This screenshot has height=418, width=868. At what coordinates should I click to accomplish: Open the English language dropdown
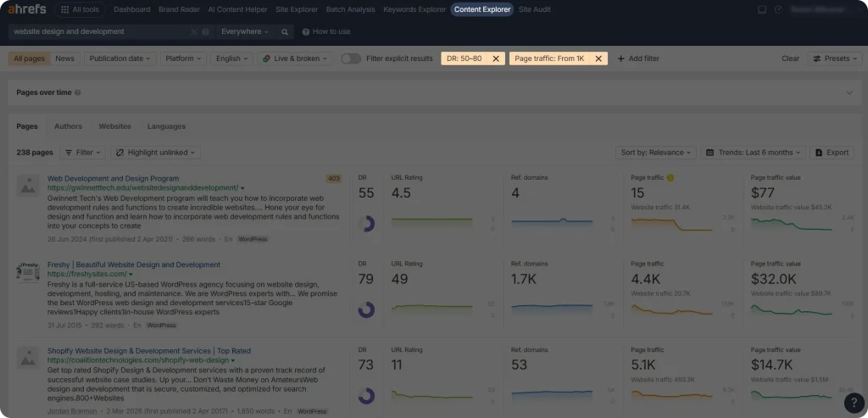tap(232, 59)
